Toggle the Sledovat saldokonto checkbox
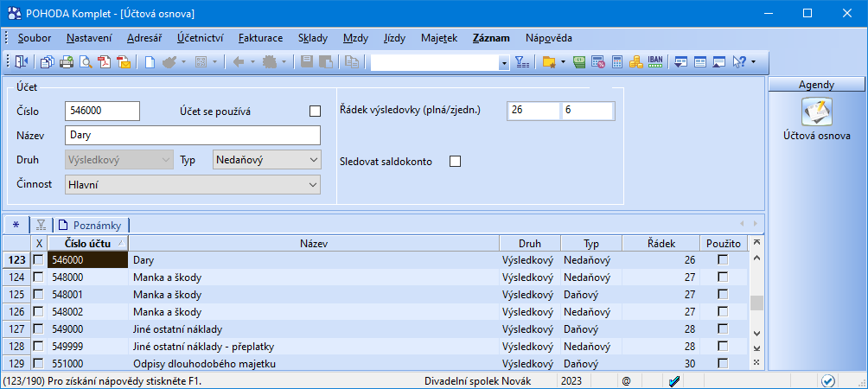This screenshot has width=868, height=389. point(455,162)
